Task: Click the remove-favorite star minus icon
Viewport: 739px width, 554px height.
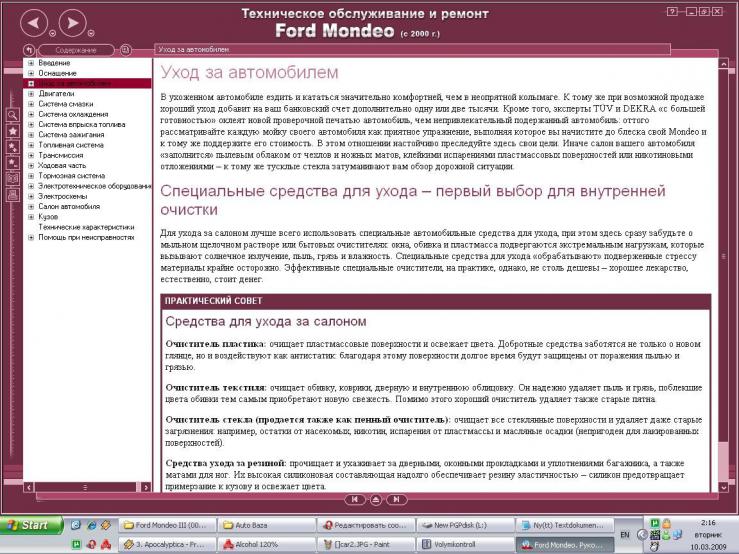Action: [13, 163]
